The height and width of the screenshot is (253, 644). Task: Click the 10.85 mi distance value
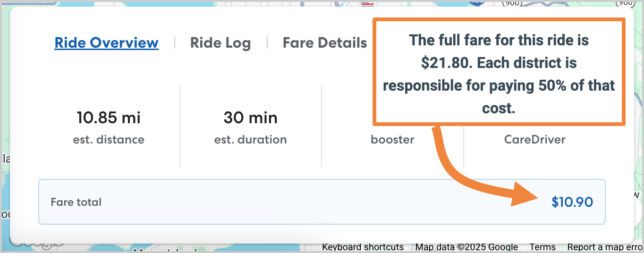click(x=109, y=118)
